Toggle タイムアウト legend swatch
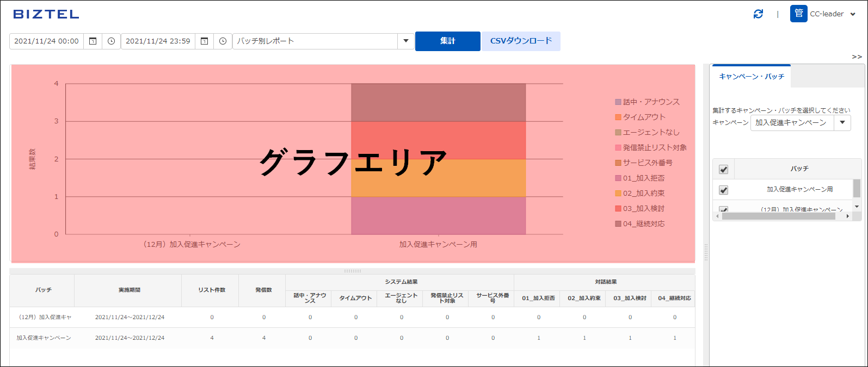 click(x=618, y=117)
